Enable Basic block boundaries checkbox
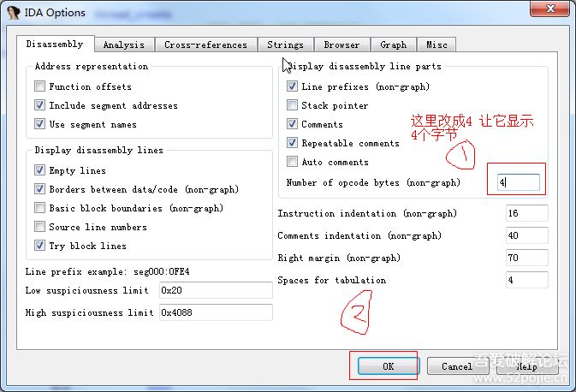 39,208
